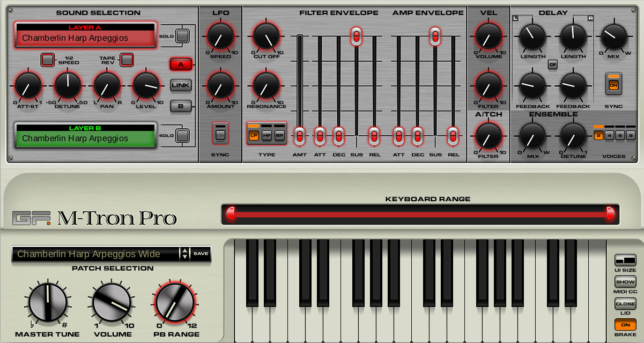Toggle the Brake ON button
644x343 pixels.
tap(625, 325)
